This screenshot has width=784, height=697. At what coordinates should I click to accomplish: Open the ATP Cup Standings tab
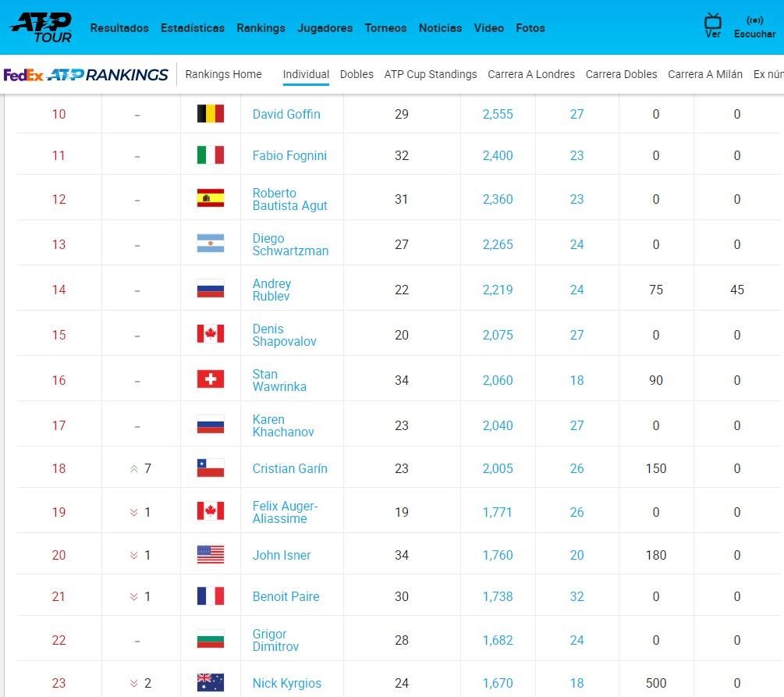pyautogui.click(x=431, y=74)
